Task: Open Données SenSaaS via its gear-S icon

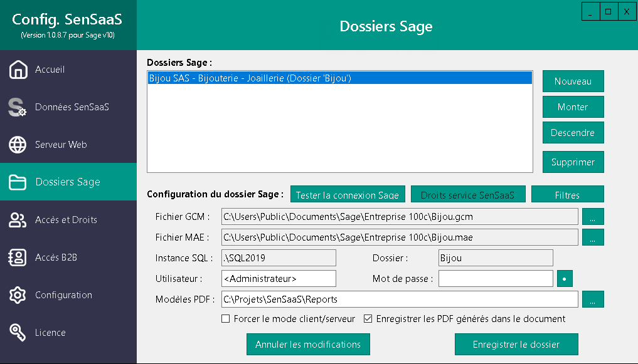Action: (19, 107)
